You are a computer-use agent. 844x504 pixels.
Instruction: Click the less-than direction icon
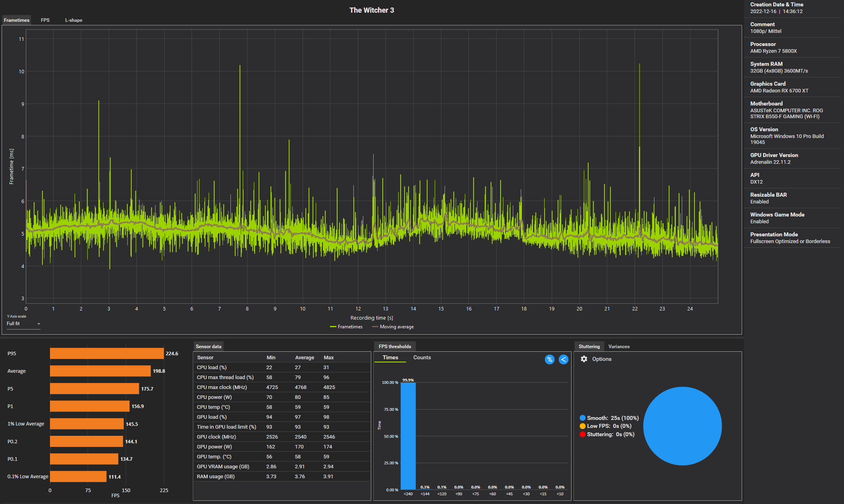564,360
